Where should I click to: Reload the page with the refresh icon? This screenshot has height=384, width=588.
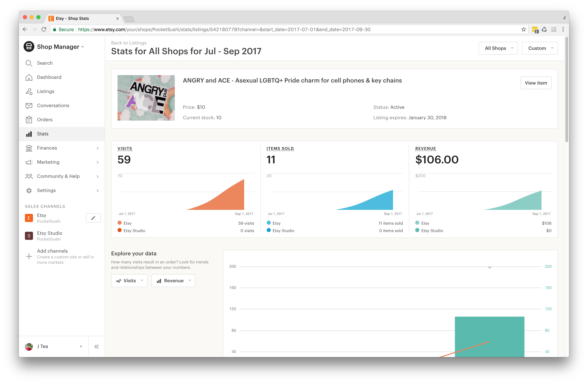coord(44,29)
